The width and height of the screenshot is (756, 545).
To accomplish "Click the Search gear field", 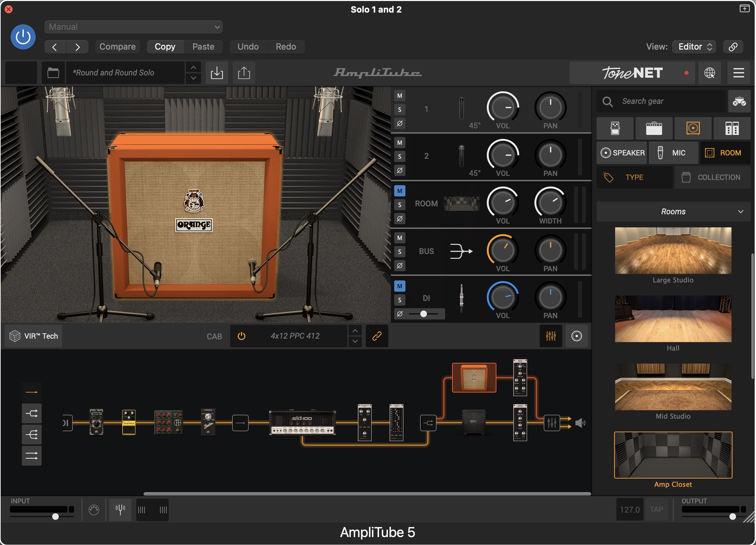I will [661, 101].
